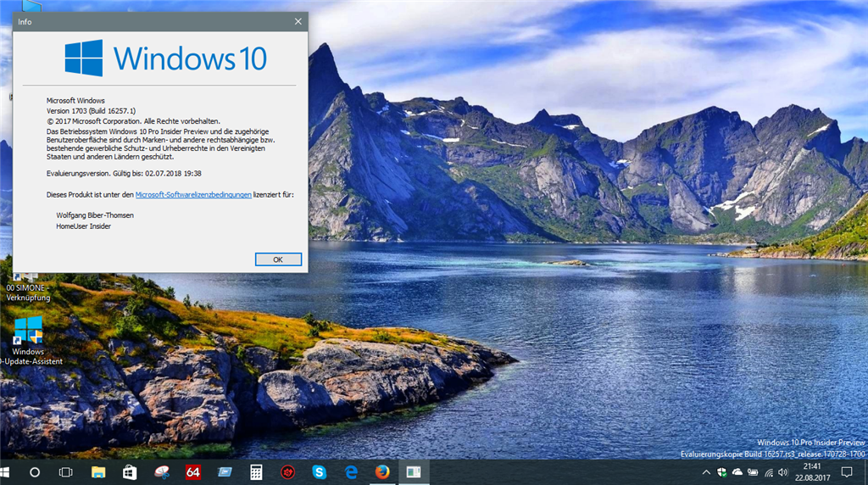
Task: Click the 'Microsoft Windows' heading text
Action: 75,101
